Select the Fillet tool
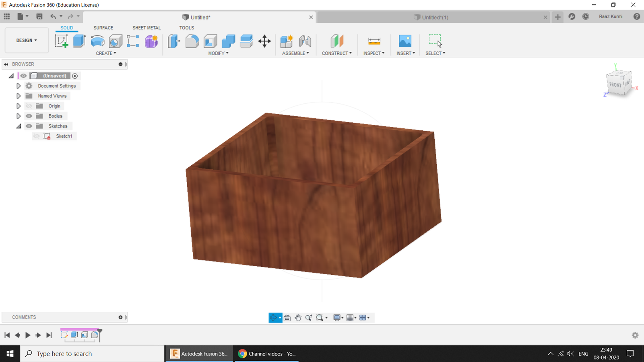This screenshot has width=644, height=362. [x=192, y=41]
